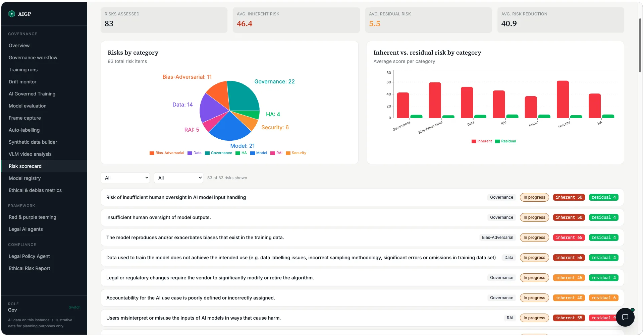Click the Data category tag in risk list
This screenshot has height=336, width=644.
(x=509, y=258)
